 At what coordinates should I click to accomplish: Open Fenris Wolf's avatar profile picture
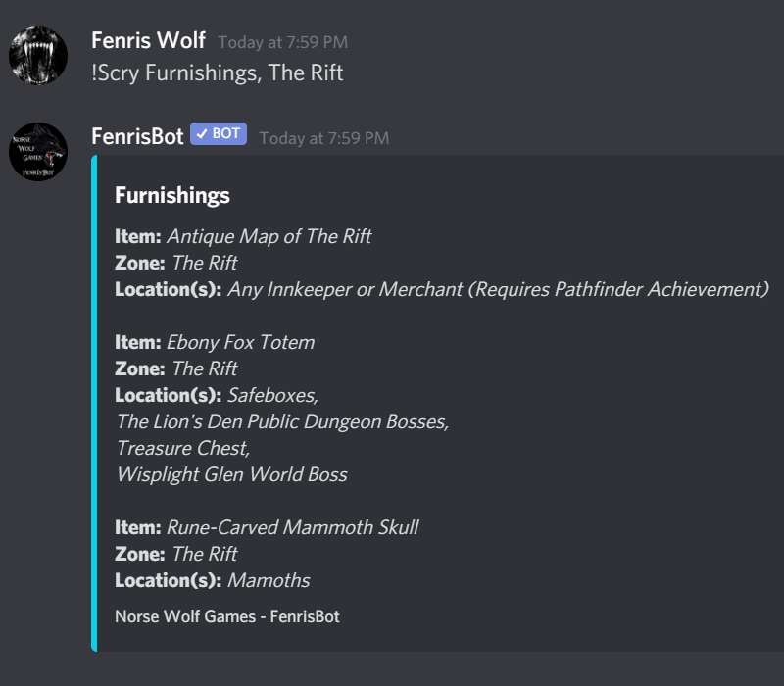[x=38, y=56]
